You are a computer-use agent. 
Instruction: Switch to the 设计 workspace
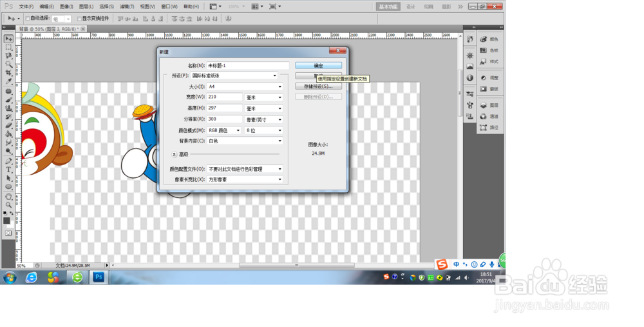411,6
